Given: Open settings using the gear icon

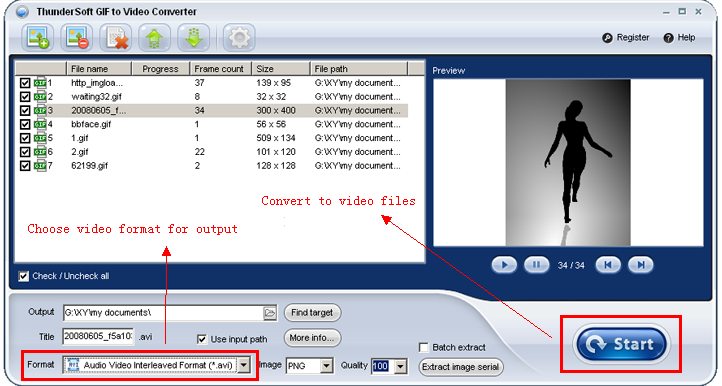Looking at the screenshot, I should [239, 37].
